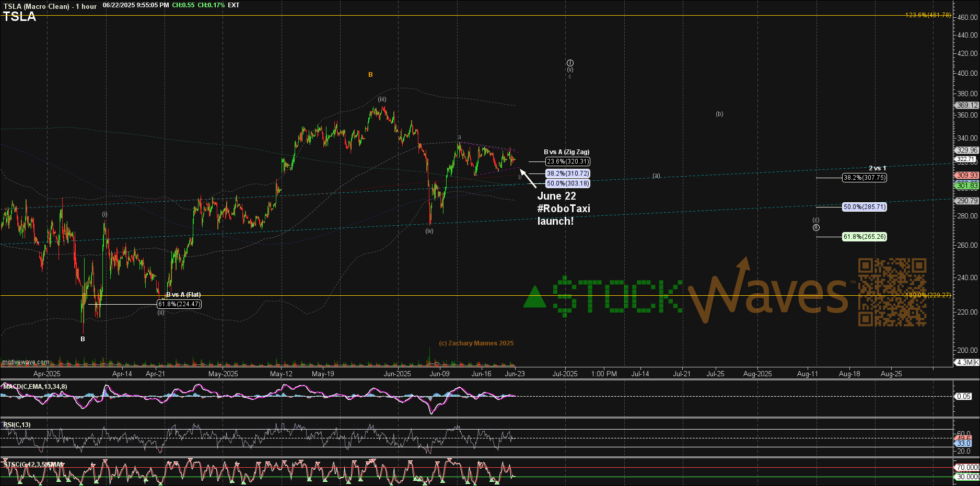Click the red 309.93 price marker
The width and height of the screenshot is (980, 486).
pyautogui.click(x=967, y=176)
